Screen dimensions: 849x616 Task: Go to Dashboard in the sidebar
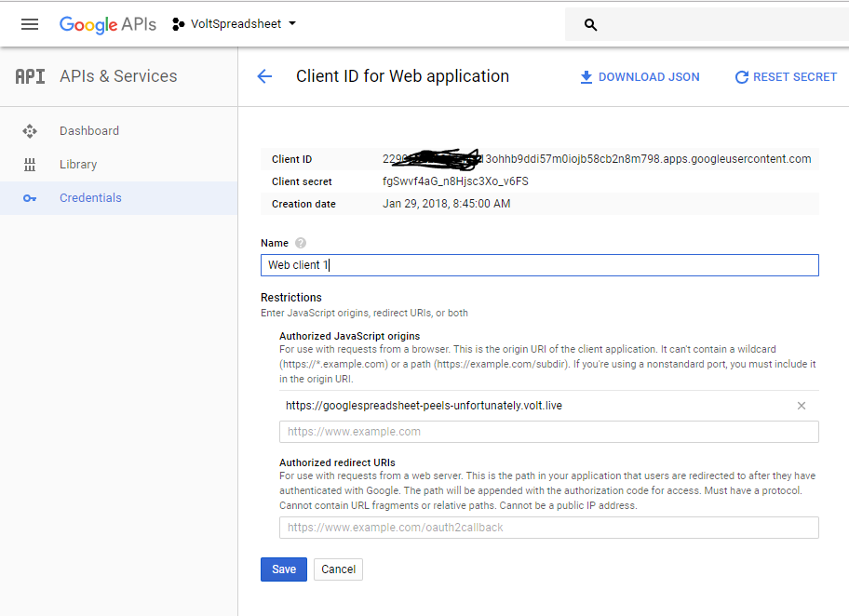click(89, 131)
